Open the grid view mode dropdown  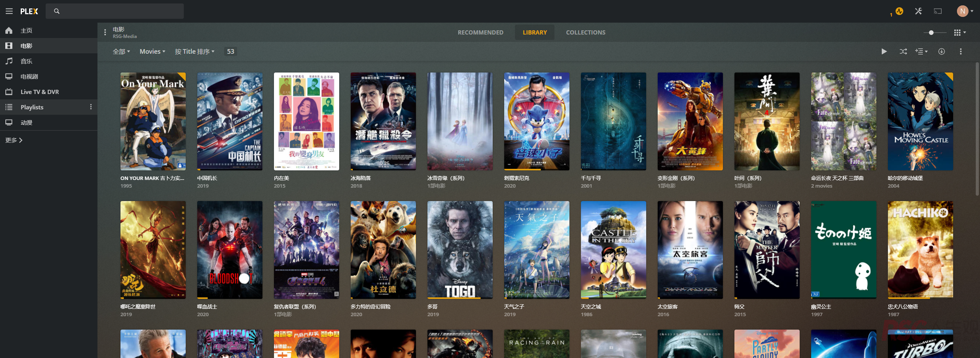(960, 33)
